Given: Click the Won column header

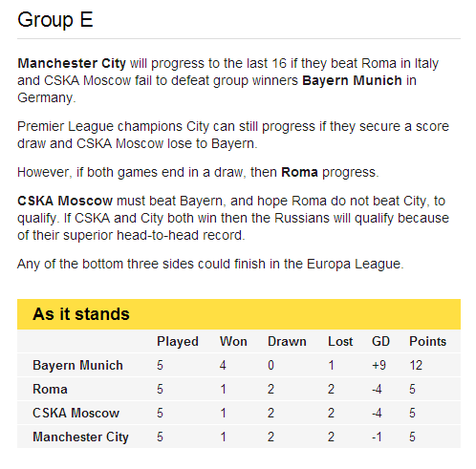Looking at the screenshot, I should pyautogui.click(x=233, y=341).
